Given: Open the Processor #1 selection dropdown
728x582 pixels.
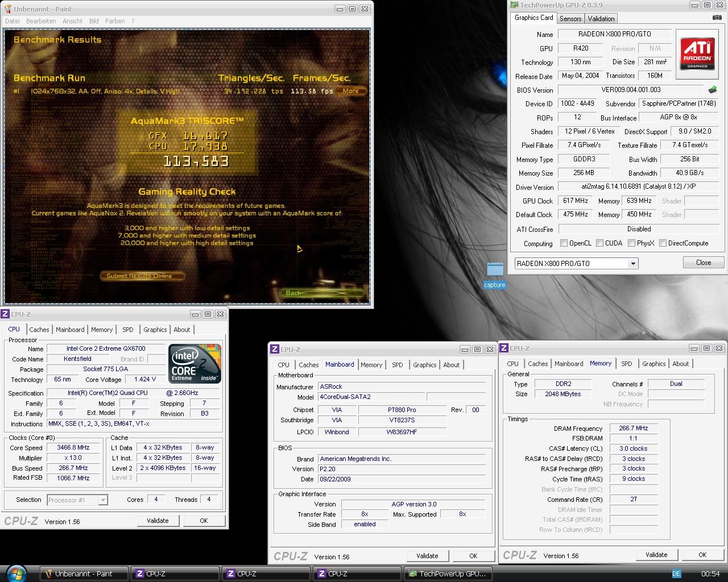Looking at the screenshot, I should (103, 500).
